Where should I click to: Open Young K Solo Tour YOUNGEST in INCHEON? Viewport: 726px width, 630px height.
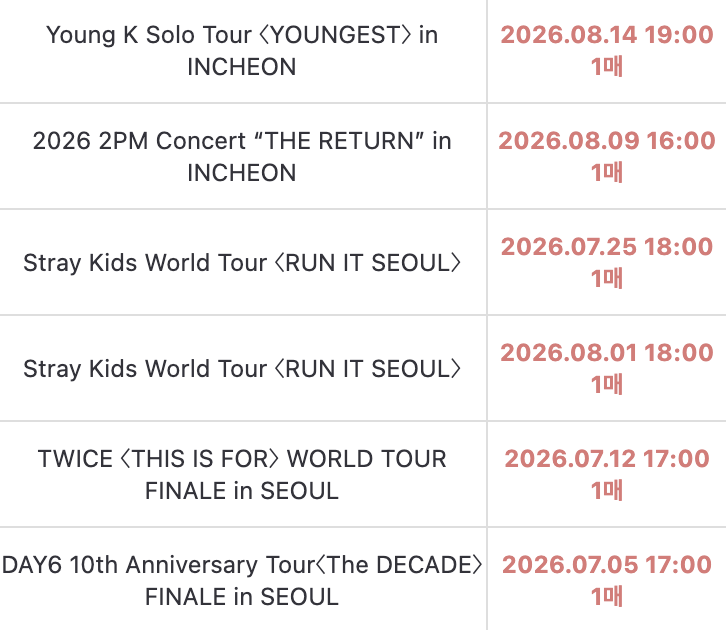coord(242,50)
